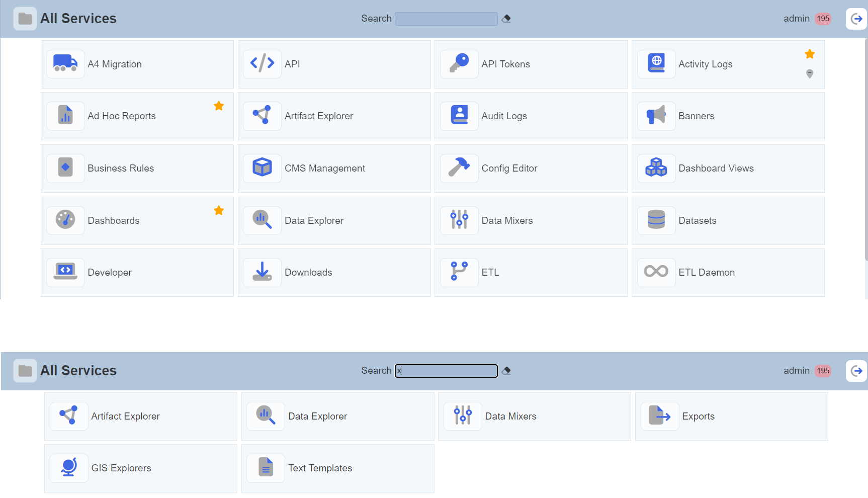Screen dimensions: 868x498
Task: Select the Banners megaphone icon
Action: pos(656,116)
